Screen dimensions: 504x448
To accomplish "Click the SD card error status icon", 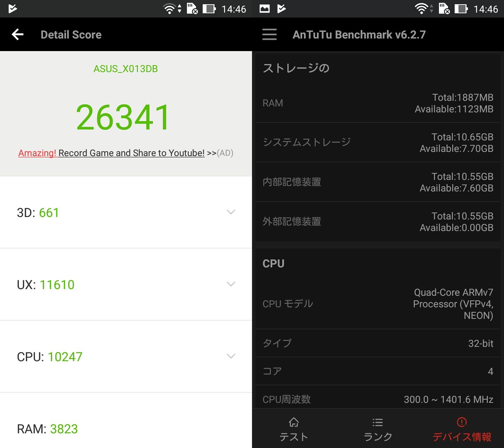I will pyautogui.click(x=192, y=8).
